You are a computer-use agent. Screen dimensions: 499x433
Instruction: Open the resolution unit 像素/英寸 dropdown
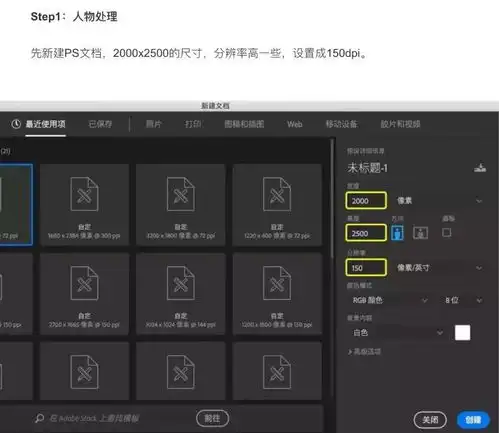click(x=439, y=268)
